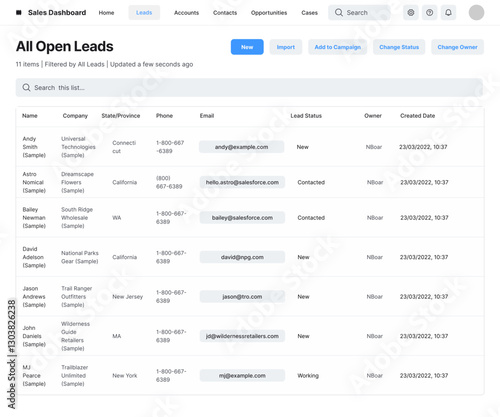500x417 pixels.
Task: Click phone (800) 667-6389 in Astro row
Action: (169, 182)
